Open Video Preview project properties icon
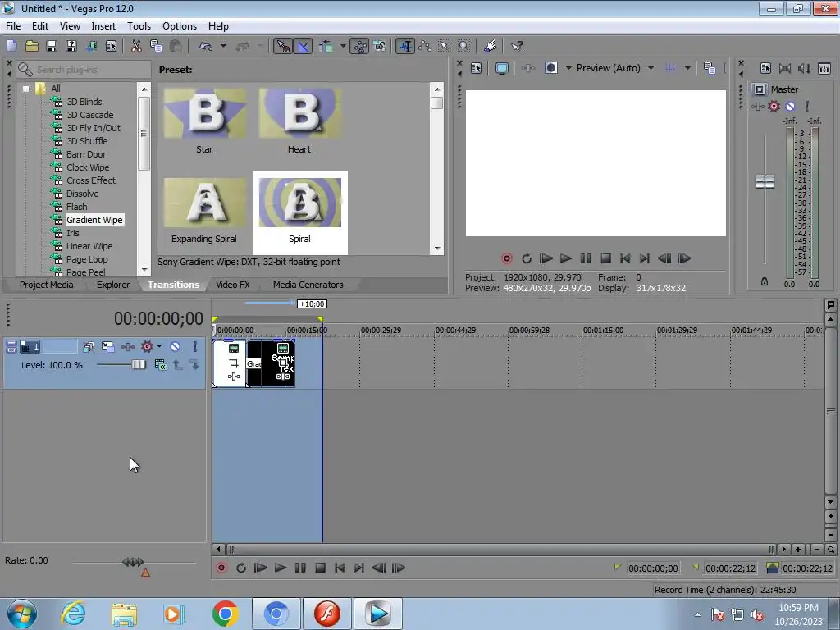The image size is (840, 630). click(477, 68)
